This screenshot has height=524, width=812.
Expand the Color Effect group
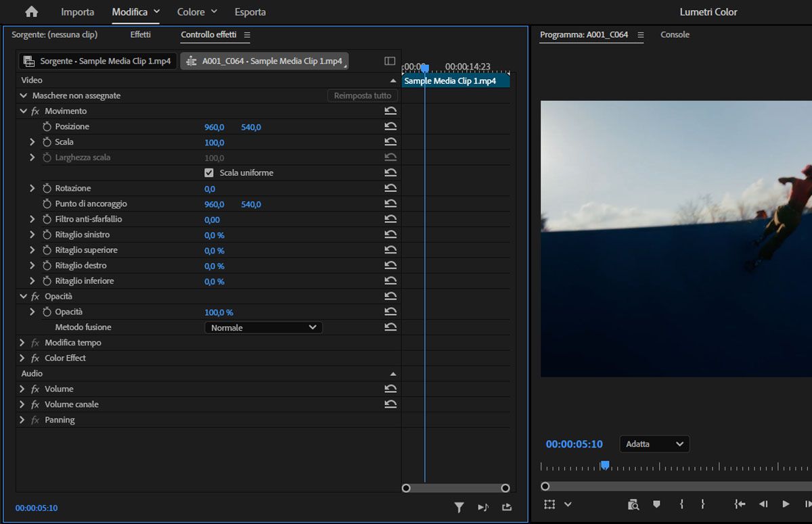pos(22,358)
